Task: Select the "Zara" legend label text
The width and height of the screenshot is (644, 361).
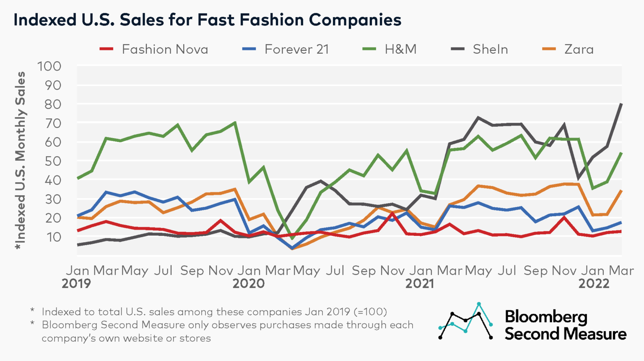Action: [x=579, y=50]
